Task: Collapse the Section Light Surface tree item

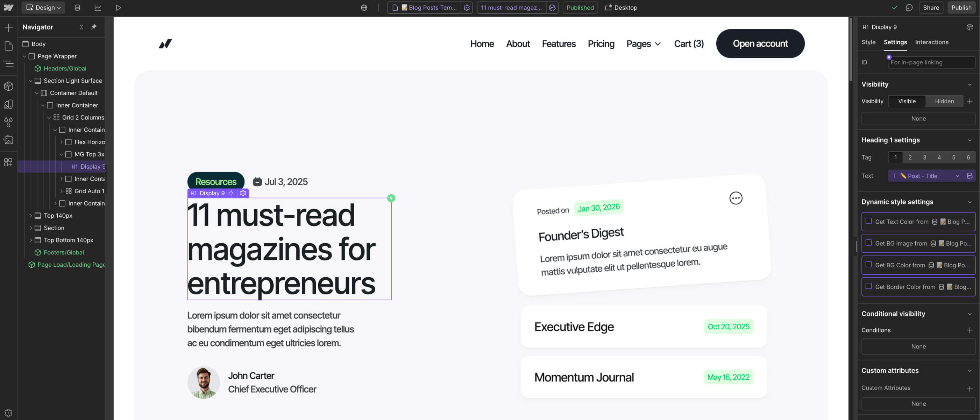Action: click(x=31, y=81)
